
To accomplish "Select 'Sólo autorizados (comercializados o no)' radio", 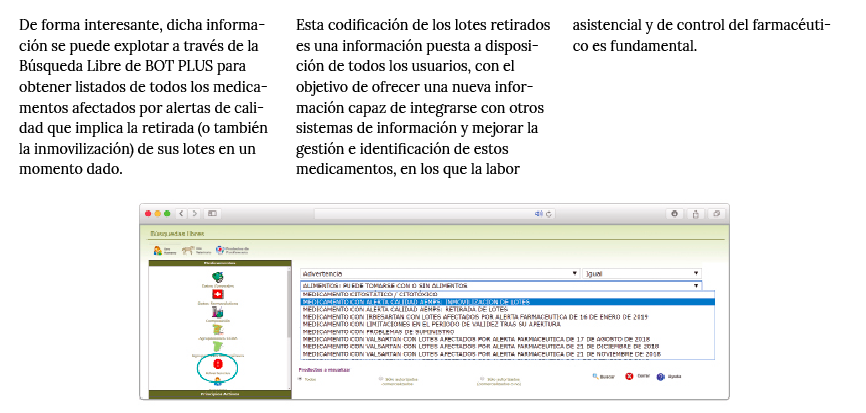I will tap(482, 379).
